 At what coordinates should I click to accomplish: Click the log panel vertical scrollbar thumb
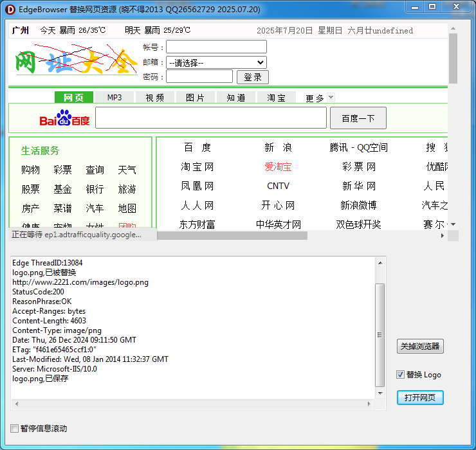(380, 335)
